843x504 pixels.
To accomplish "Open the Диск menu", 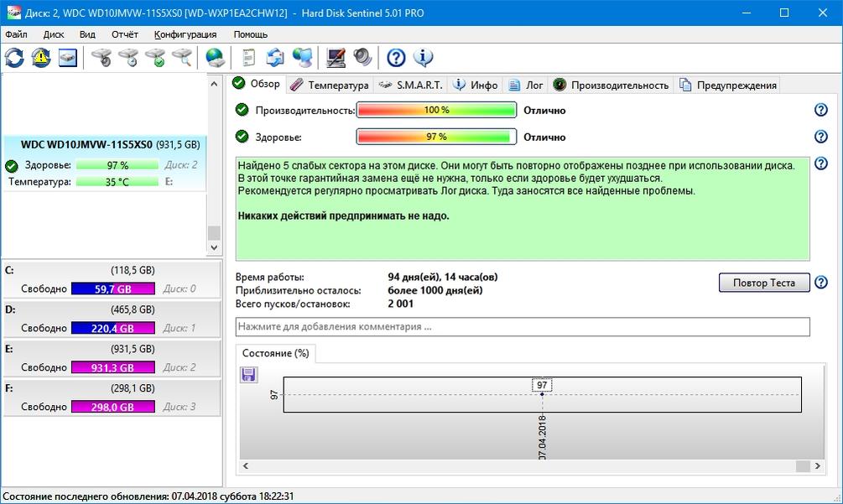I will tap(54, 34).
